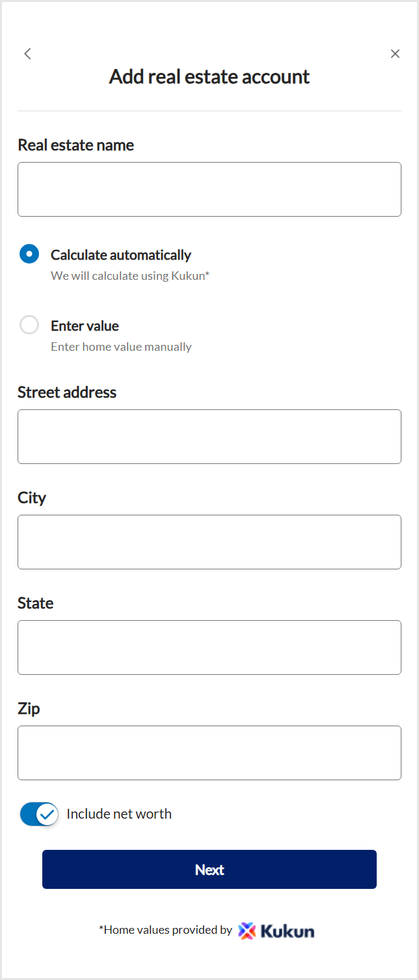Click the "Street address" field label
The width and height of the screenshot is (419, 980).
(x=67, y=392)
